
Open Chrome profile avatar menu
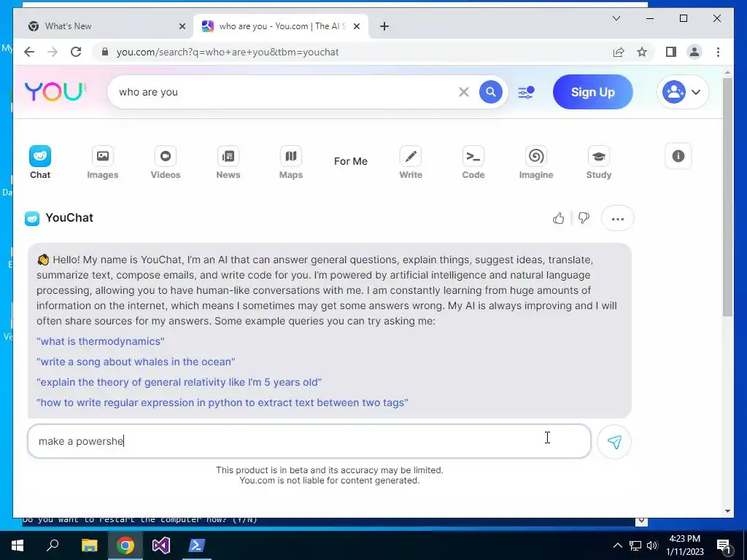tap(694, 52)
